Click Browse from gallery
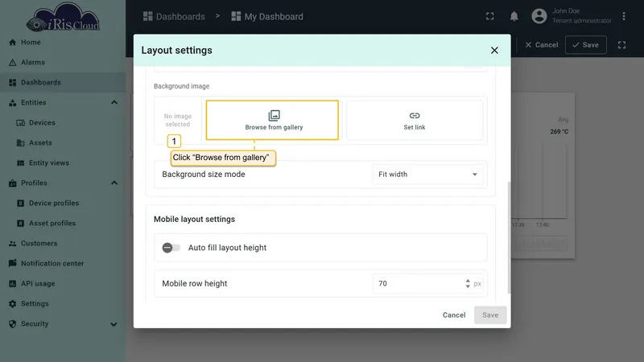 coord(272,120)
